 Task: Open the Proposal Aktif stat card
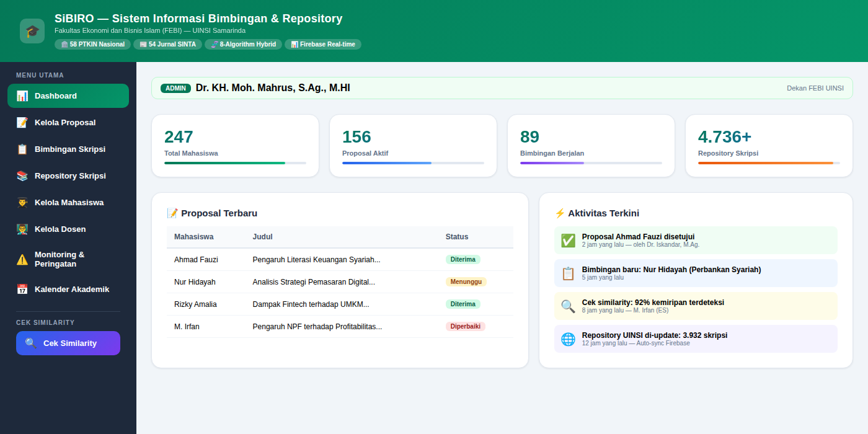pos(413,146)
